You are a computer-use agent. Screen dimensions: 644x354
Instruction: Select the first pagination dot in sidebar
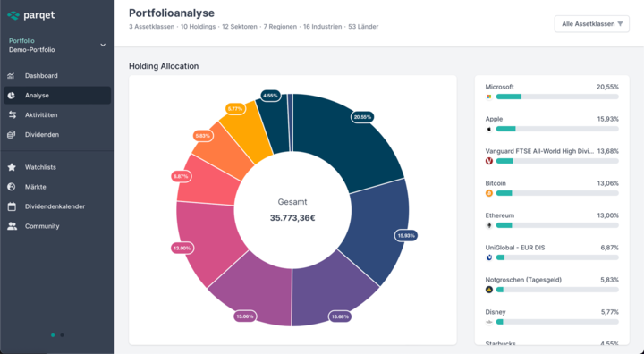coord(53,335)
